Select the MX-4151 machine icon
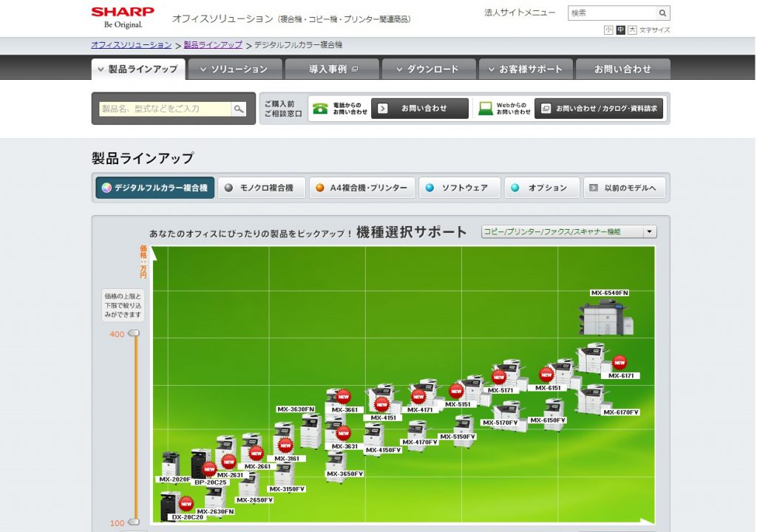This screenshot has height=532, width=757. tap(384, 399)
